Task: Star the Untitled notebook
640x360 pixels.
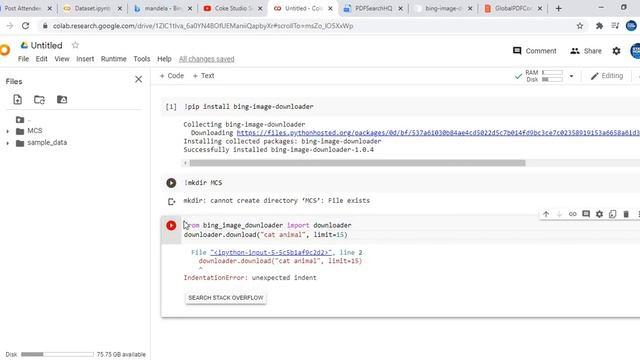Action: coord(75,45)
